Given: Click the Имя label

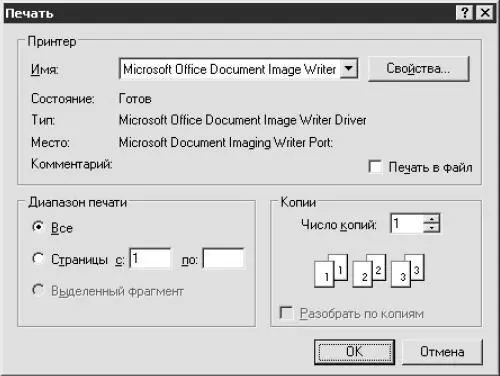Looking at the screenshot, I should (45, 69).
